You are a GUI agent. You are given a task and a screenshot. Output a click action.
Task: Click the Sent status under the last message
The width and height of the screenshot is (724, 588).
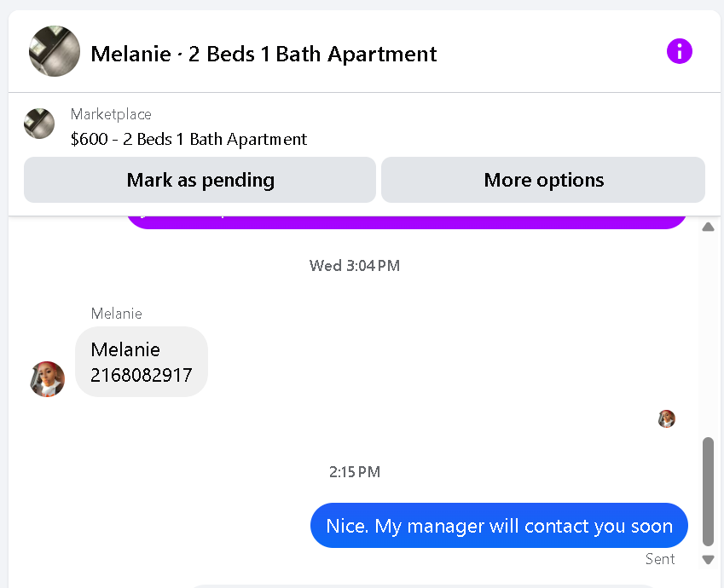tap(660, 559)
